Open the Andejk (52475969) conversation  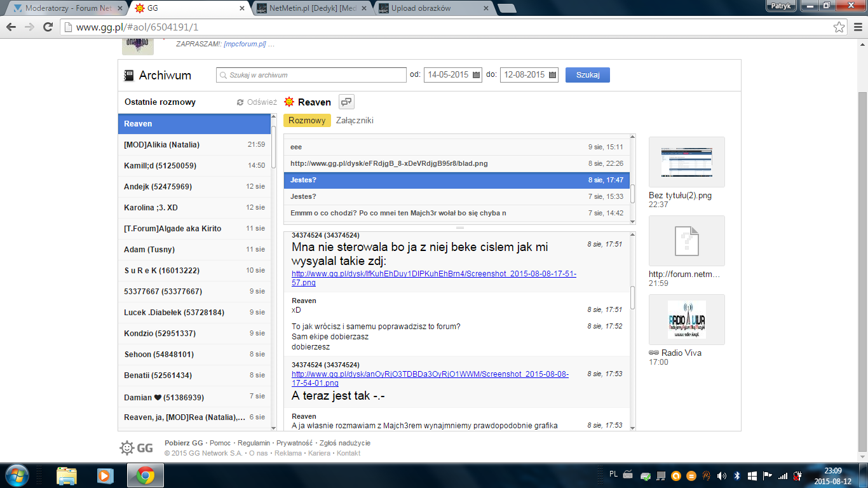pos(194,187)
